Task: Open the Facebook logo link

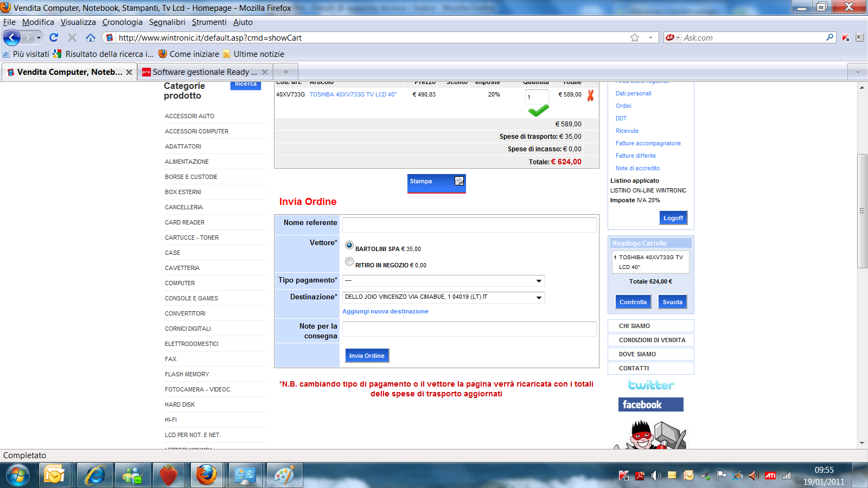Action: coord(650,404)
